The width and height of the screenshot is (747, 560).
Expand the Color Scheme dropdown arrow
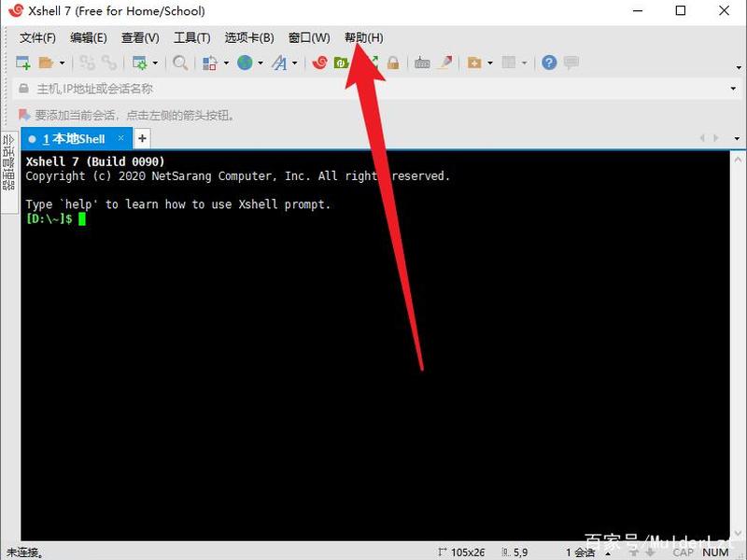[x=226, y=63]
